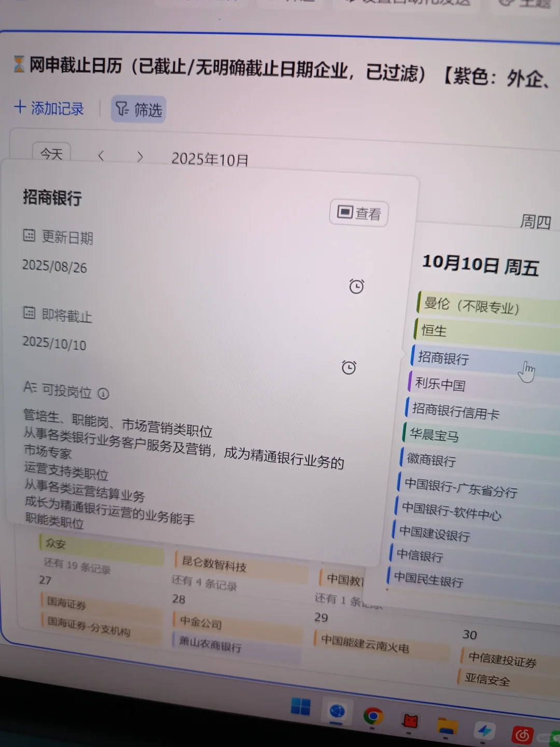
Task: Click the alarm clock icon beside 即将截止
Action: [349, 367]
